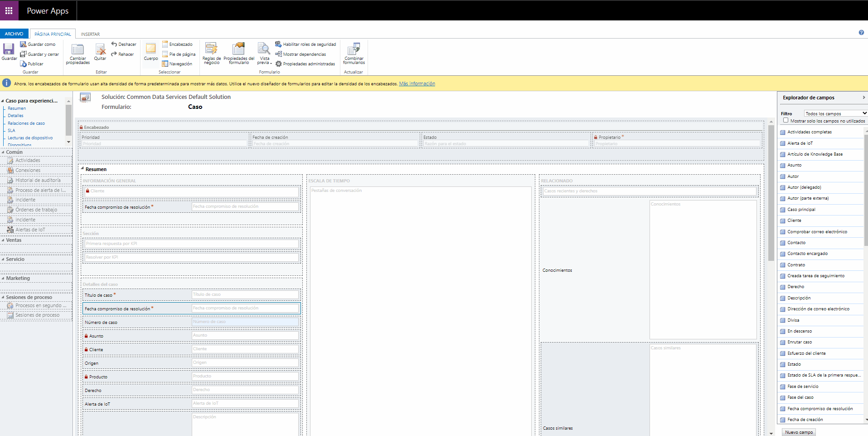Image resolution: width=868 pixels, height=436 pixels.
Task: Select Navegación in the ribbon
Action: click(x=177, y=64)
